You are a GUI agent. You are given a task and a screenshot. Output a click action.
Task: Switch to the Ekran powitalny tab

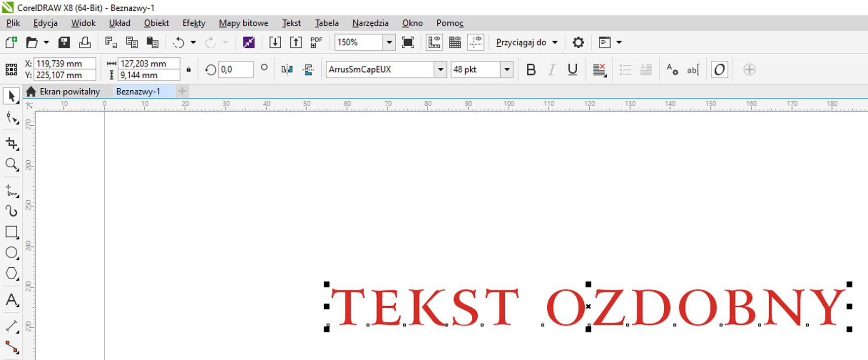pos(69,92)
